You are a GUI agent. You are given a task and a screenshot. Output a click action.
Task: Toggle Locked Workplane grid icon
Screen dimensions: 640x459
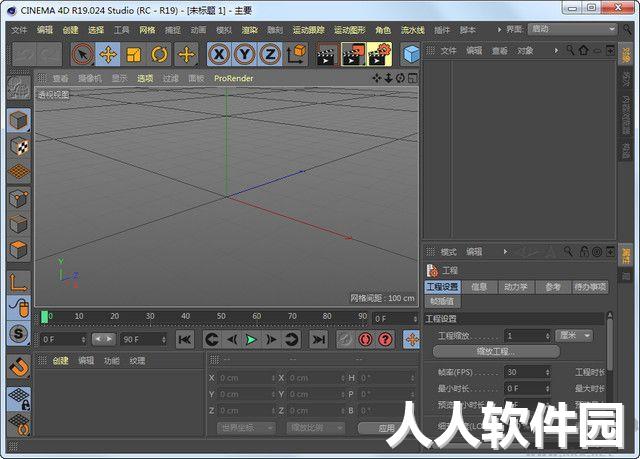(19, 398)
